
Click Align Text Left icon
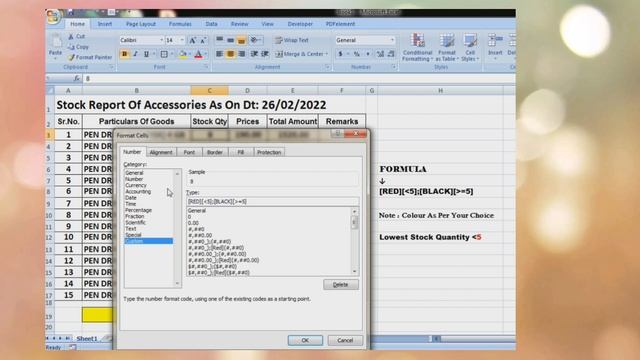tap(220, 54)
